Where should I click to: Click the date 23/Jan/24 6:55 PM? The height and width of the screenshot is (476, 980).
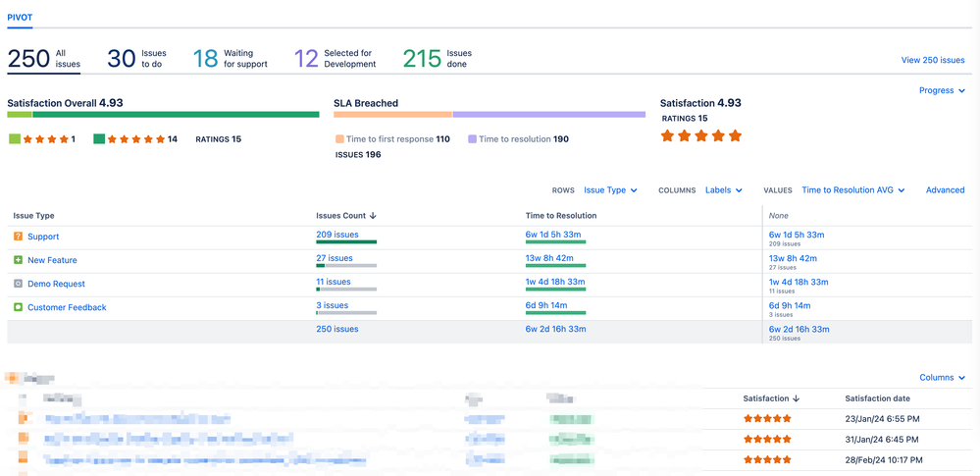pyautogui.click(x=883, y=418)
